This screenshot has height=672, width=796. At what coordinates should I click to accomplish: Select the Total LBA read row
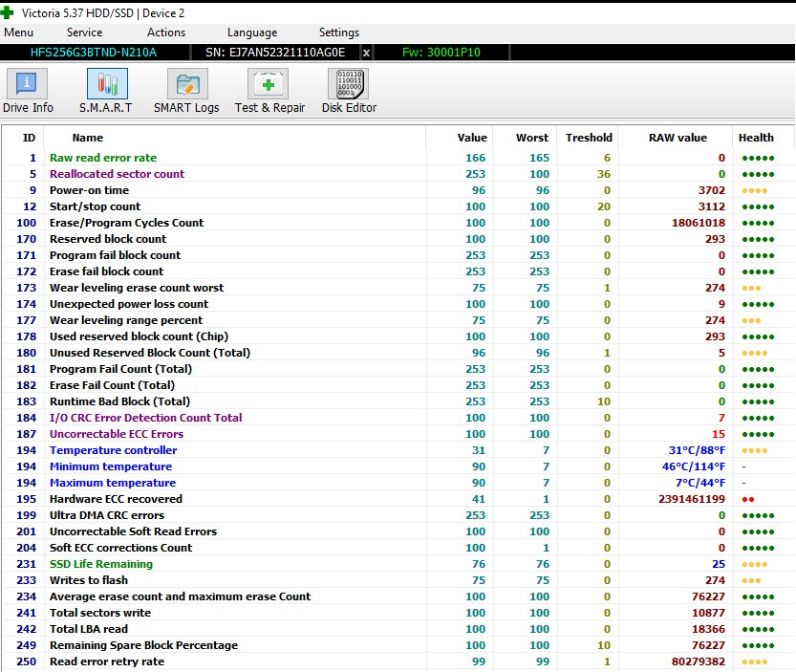[398, 629]
